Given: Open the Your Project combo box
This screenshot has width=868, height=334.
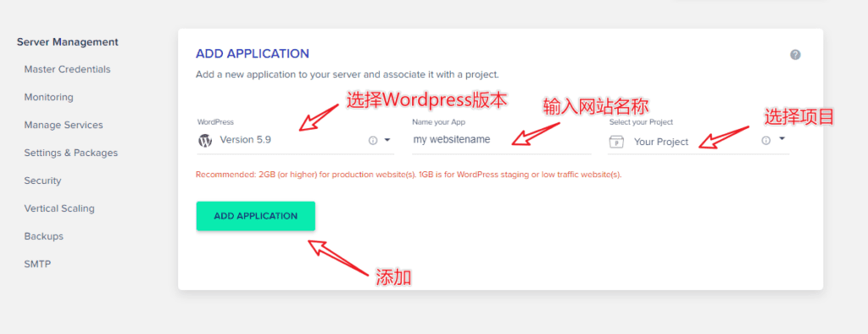Looking at the screenshot, I should coord(698,142).
